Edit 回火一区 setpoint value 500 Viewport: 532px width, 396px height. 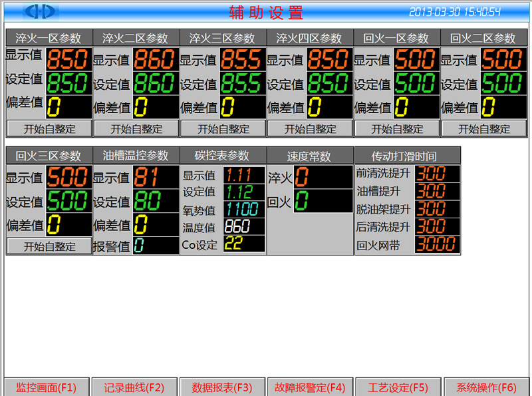[x=416, y=83]
